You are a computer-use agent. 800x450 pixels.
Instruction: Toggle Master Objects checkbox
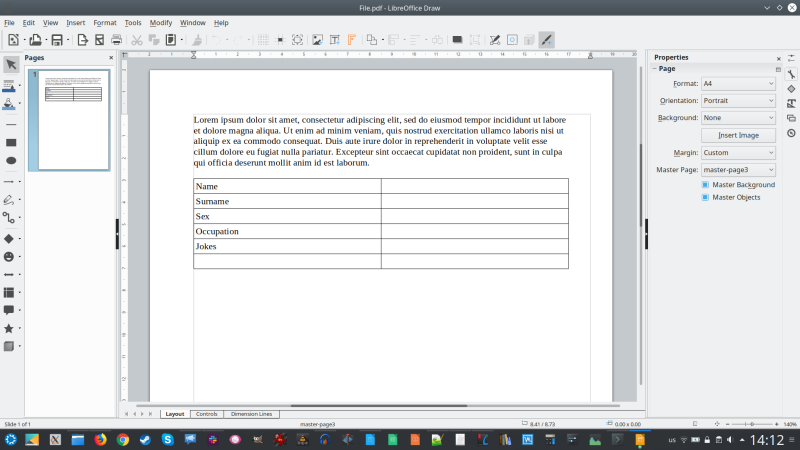(705, 197)
